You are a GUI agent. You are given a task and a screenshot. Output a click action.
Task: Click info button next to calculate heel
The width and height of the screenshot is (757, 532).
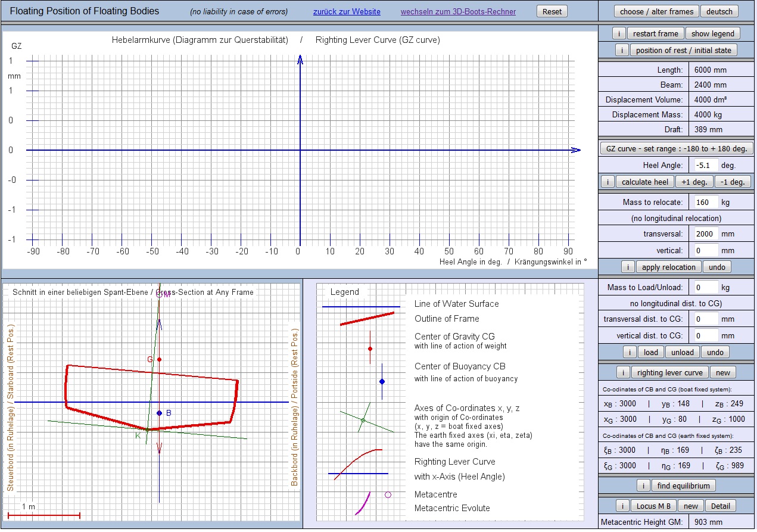point(608,182)
